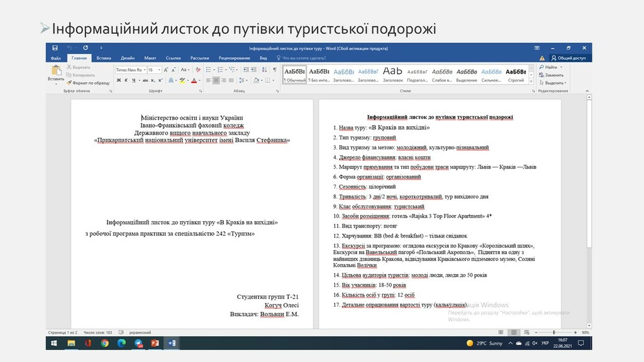Enable center paragraph alignment
This screenshot has height=362, width=644.
pos(216,80)
